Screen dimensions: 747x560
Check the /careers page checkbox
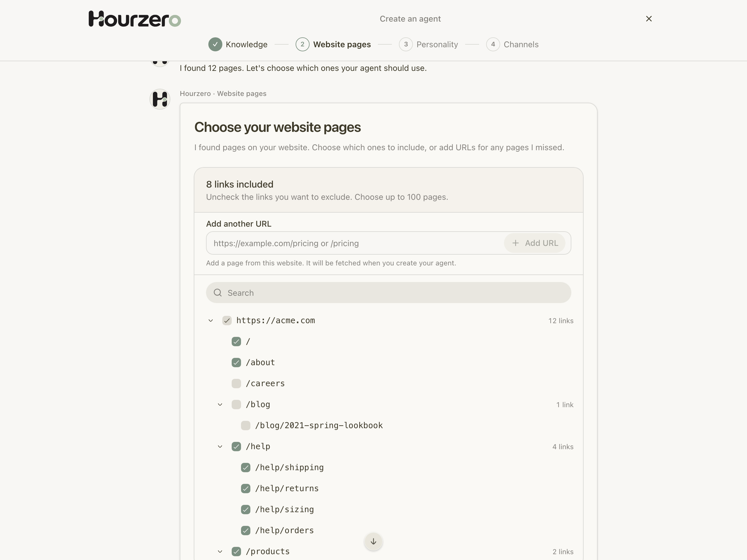point(236,384)
